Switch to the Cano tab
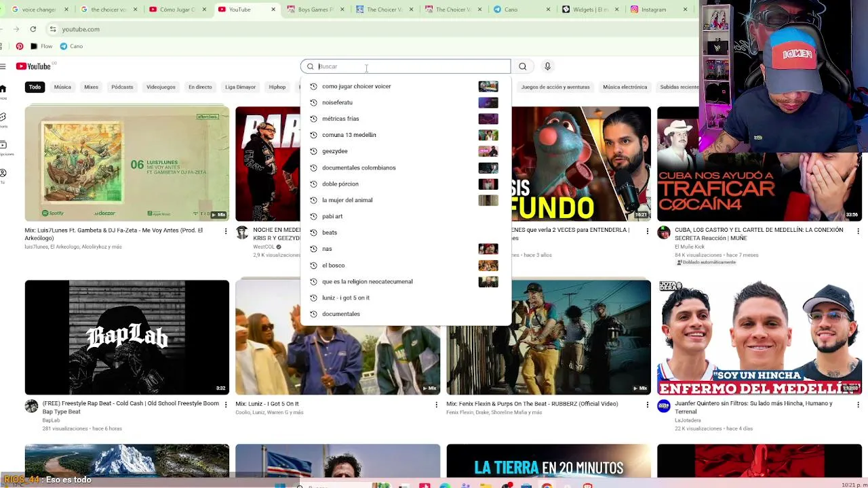Screen dimensions: 868x488 point(523,9)
